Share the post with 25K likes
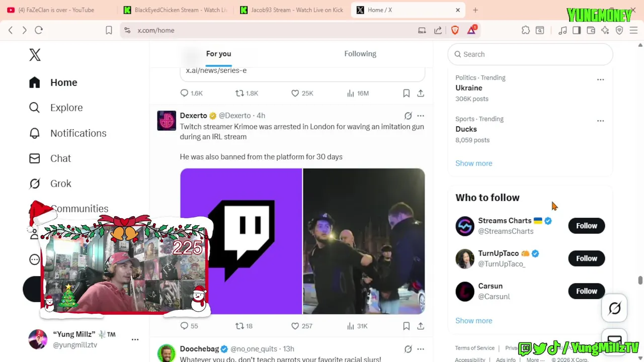The height and width of the screenshot is (362, 644). [x=421, y=93]
